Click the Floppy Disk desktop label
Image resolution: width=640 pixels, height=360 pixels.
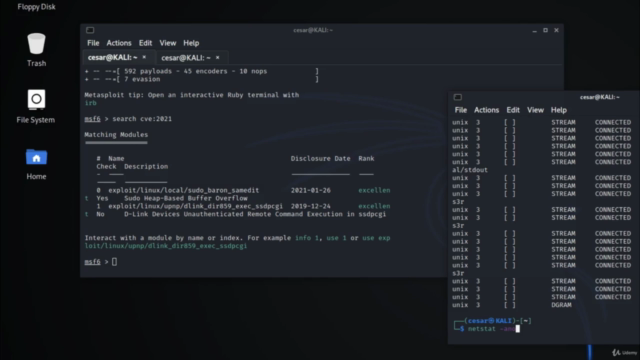coord(36,7)
